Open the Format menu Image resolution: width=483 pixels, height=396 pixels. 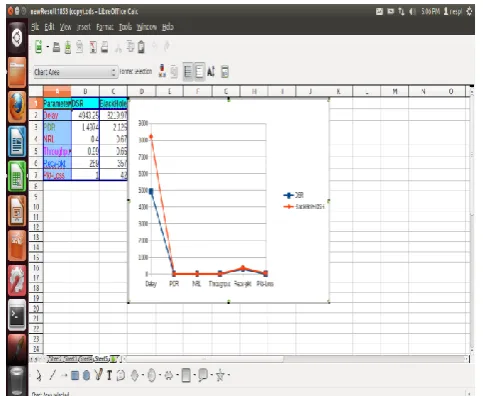coord(105,27)
